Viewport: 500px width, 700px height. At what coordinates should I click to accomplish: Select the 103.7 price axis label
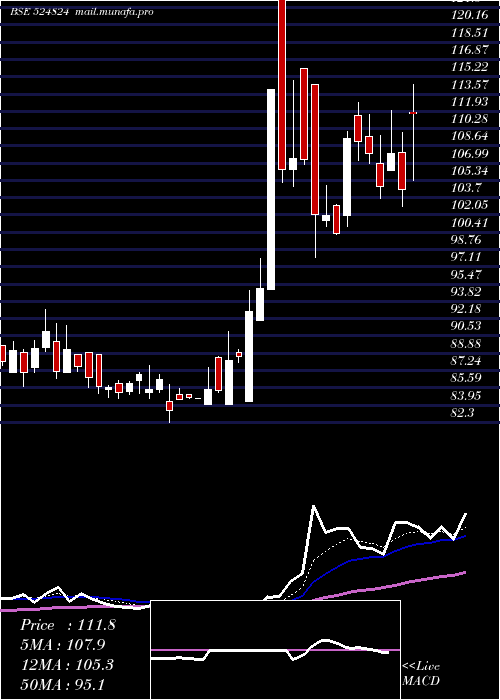point(466,188)
